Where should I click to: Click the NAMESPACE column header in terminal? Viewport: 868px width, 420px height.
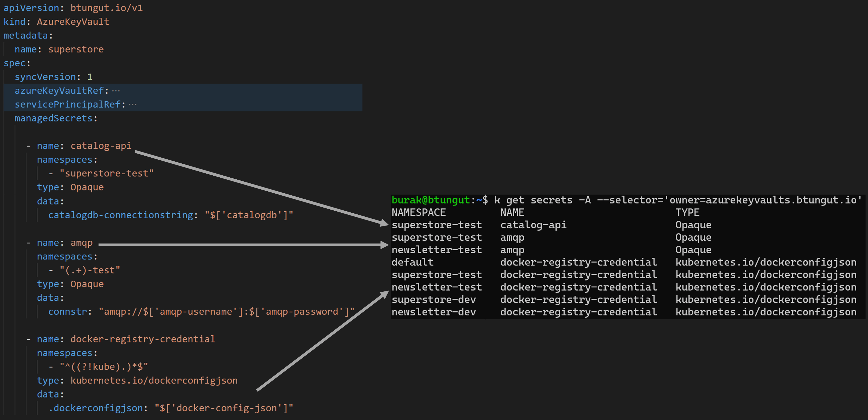(x=419, y=212)
